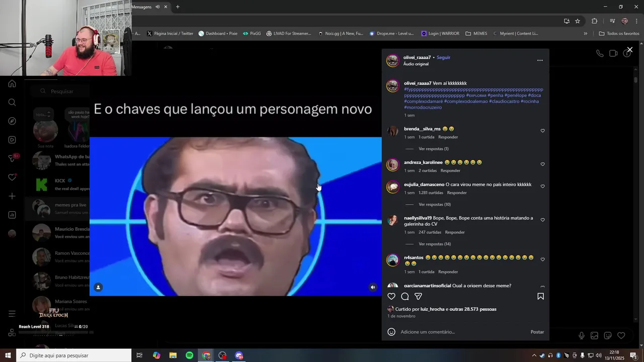Reply to n4santos comment
The height and width of the screenshot is (362, 644).
[x=448, y=272]
